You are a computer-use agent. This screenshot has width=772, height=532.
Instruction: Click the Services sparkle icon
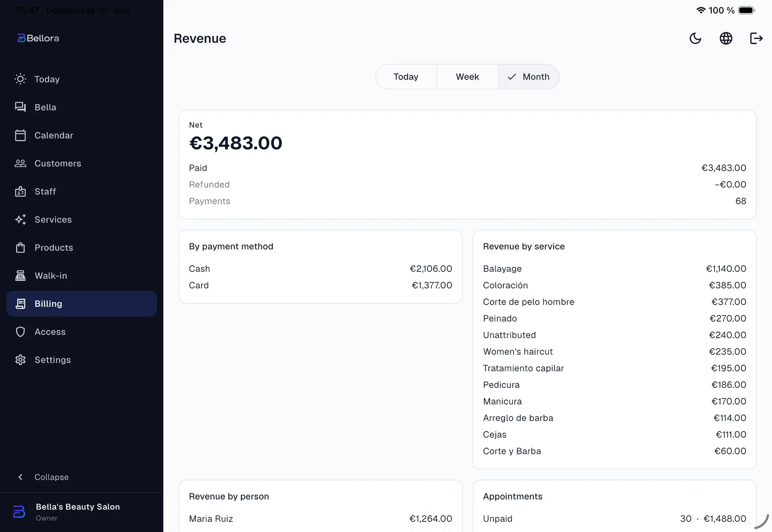pos(20,219)
